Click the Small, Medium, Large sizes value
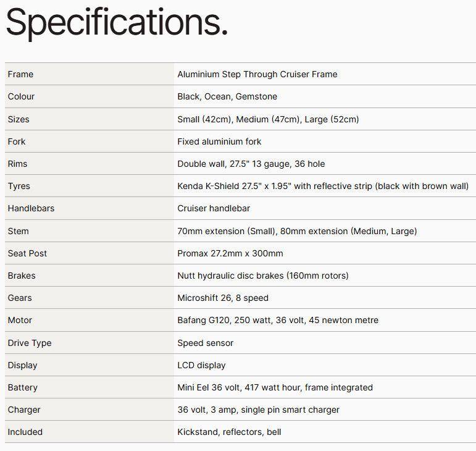This screenshot has height=451, width=476. click(x=268, y=119)
